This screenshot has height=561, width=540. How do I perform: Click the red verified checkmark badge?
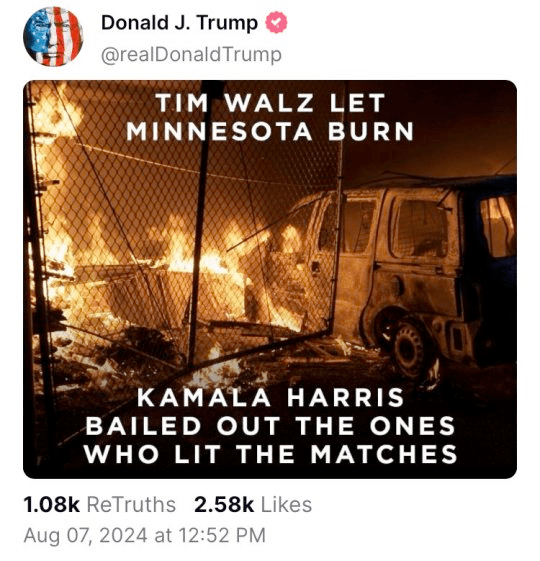click(x=276, y=23)
